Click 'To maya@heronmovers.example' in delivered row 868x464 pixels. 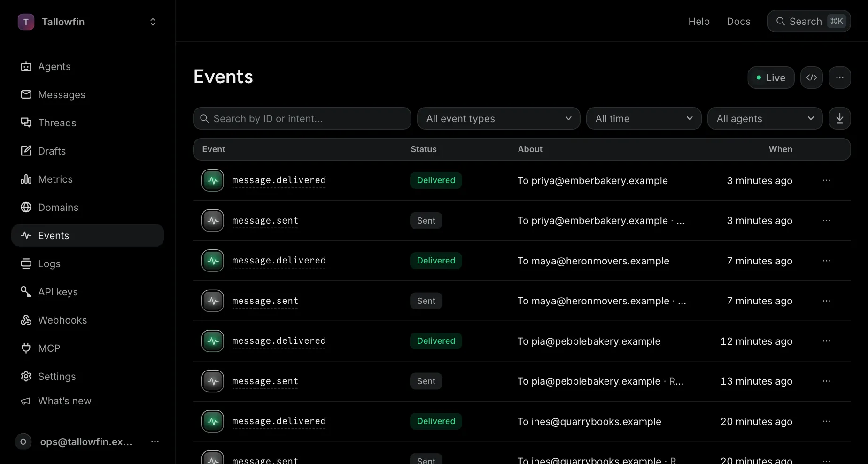[x=593, y=261]
